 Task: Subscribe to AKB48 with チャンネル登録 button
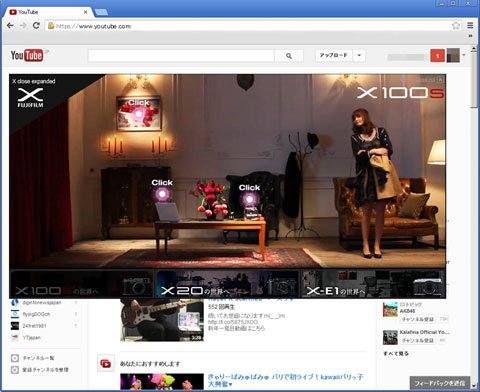[x=418, y=319]
